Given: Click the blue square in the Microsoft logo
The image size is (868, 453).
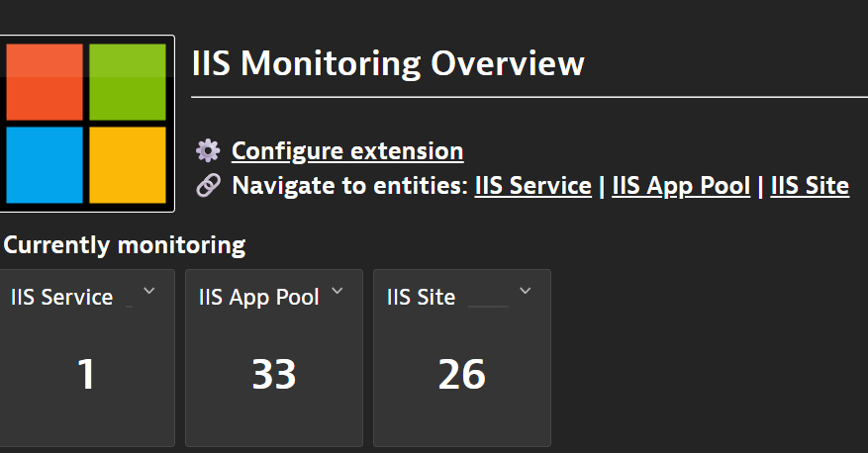Looking at the screenshot, I should 45,164.
